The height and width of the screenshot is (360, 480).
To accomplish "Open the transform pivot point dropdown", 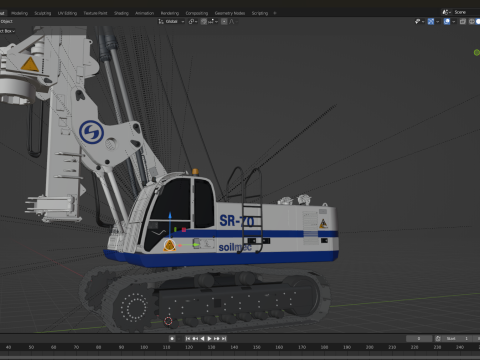I will click(193, 21).
